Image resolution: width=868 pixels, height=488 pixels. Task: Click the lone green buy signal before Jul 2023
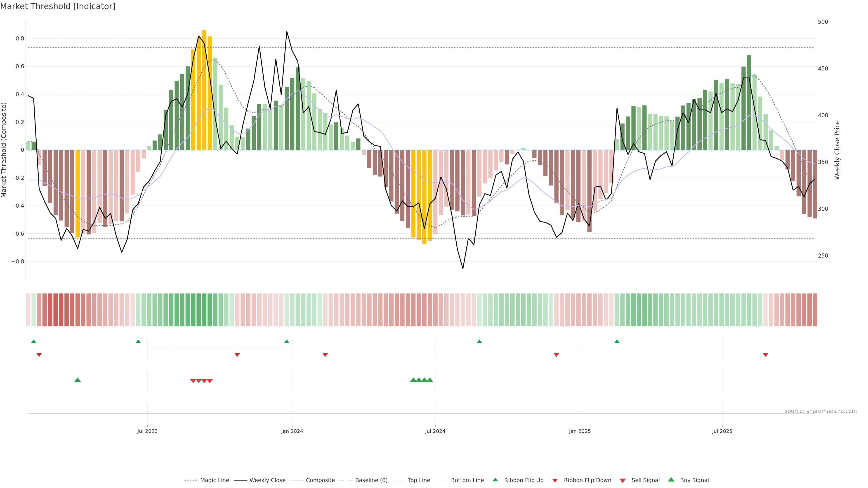(78, 380)
